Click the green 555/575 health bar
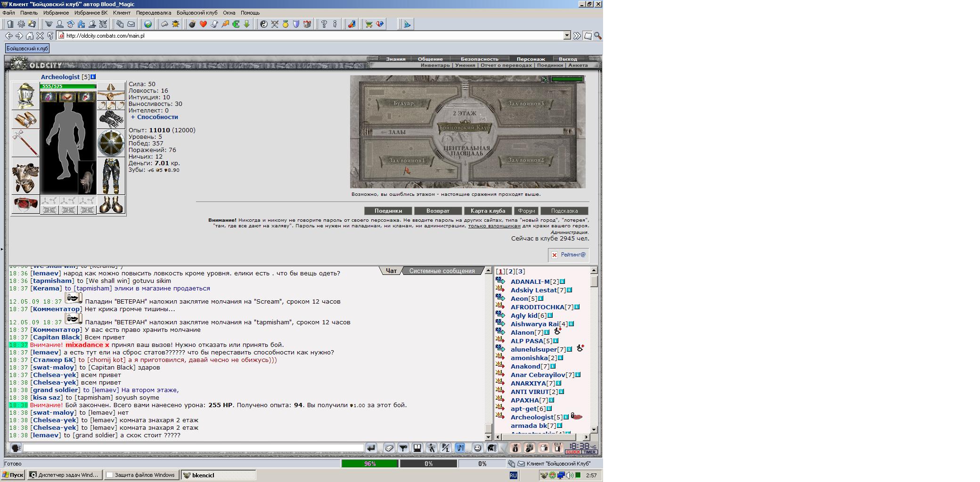The width and height of the screenshot is (980, 482). point(68,86)
